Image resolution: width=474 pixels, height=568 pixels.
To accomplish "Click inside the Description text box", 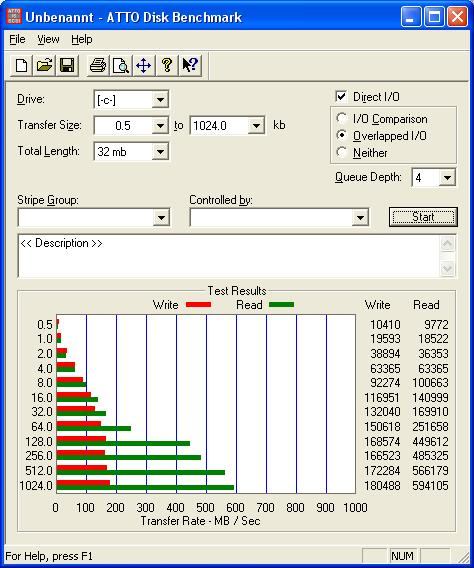I will (228, 256).
